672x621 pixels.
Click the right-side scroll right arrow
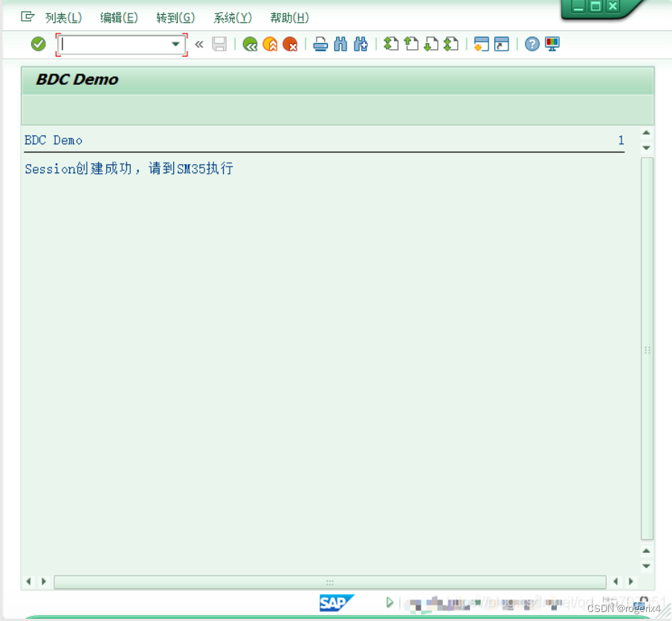point(631,582)
